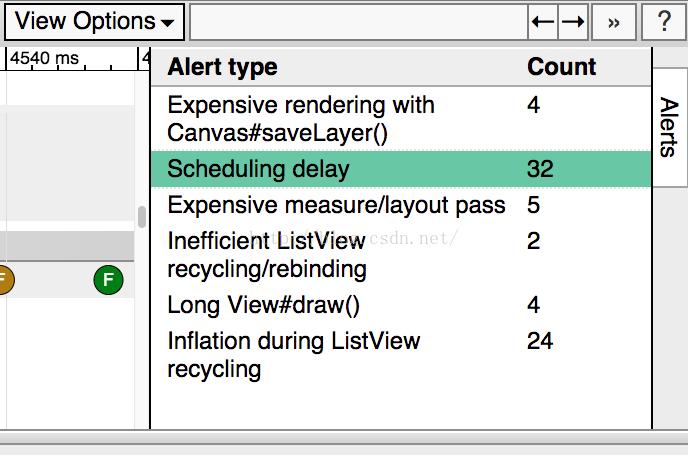Image resolution: width=688 pixels, height=455 pixels.
Task: Click the gray track row above frame markers
Action: tap(67, 246)
